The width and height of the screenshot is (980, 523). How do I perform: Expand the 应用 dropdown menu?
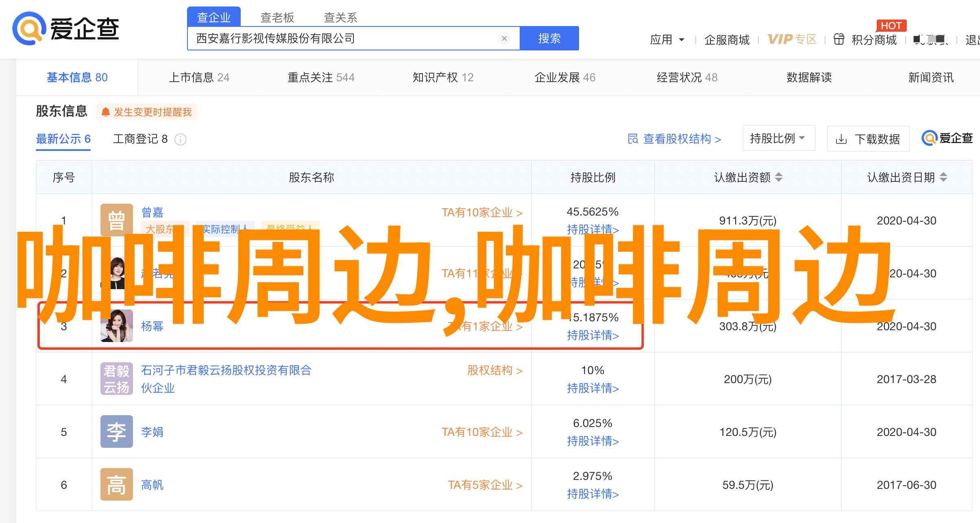click(667, 39)
